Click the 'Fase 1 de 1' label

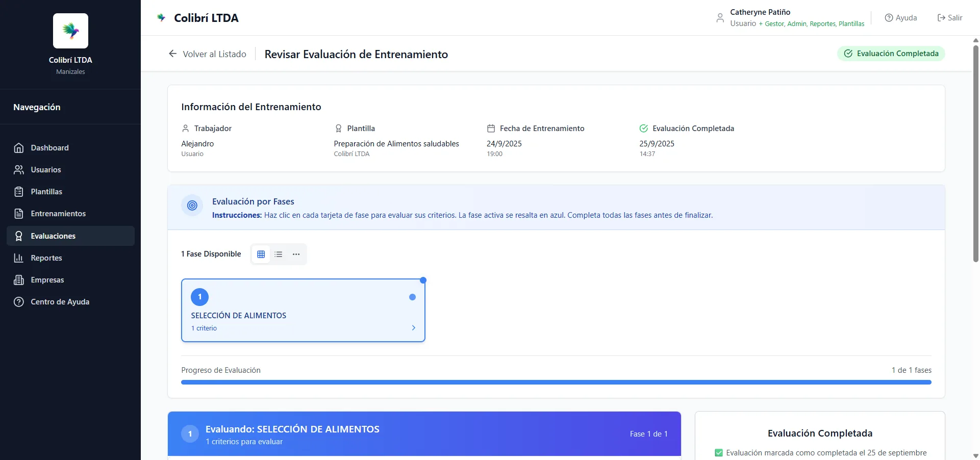(648, 434)
